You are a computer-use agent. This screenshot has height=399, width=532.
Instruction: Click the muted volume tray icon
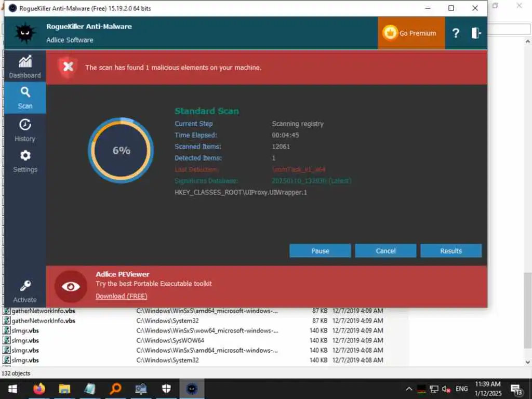(x=446, y=389)
